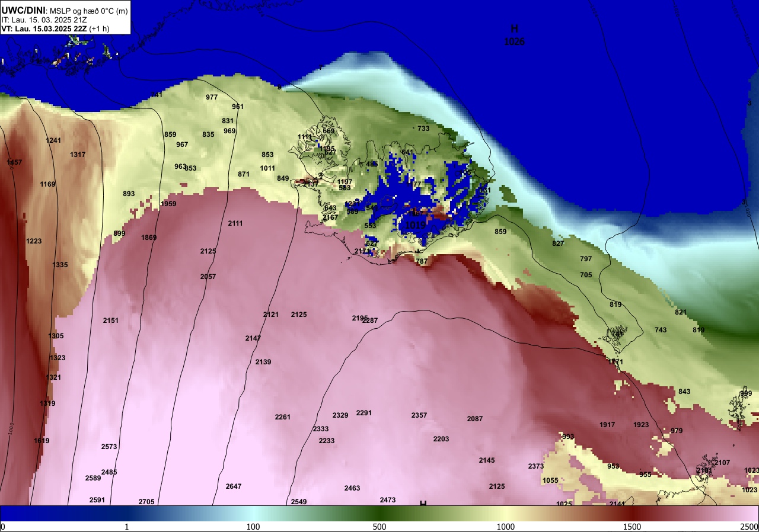Click the 2463 height value
759x532 pixels.
coord(352,488)
